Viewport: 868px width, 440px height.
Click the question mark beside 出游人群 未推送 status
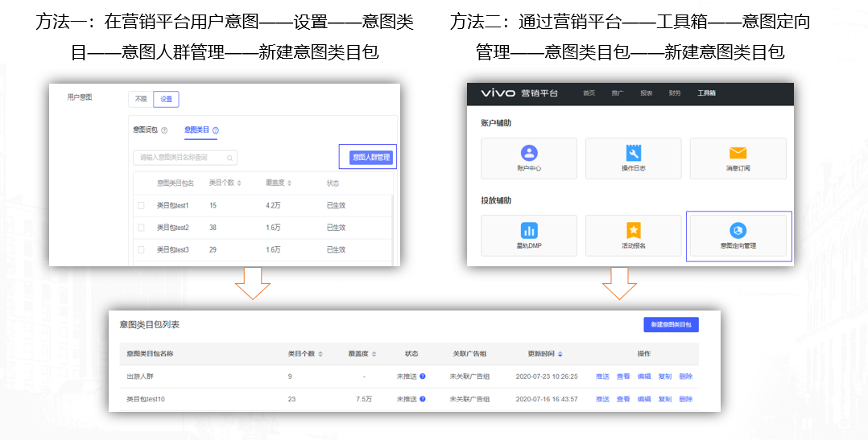point(422,376)
